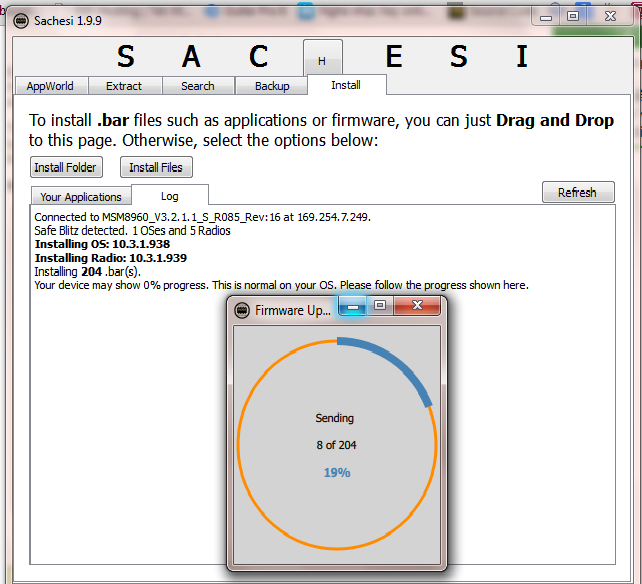Go to the Backup tab
This screenshot has width=642, height=584.
click(x=271, y=86)
